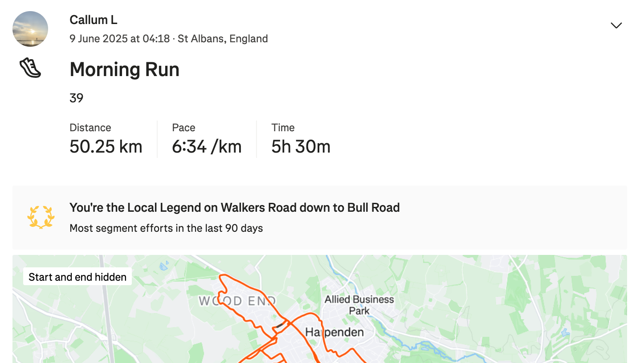Viewport: 644px width, 363px height.
Task: Click the activity description text 39
Action: [77, 98]
